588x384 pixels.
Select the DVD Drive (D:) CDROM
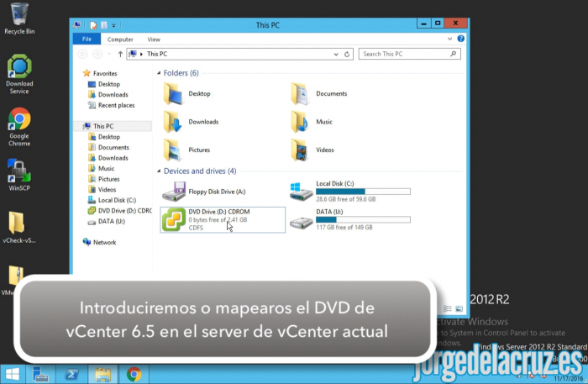coord(223,220)
